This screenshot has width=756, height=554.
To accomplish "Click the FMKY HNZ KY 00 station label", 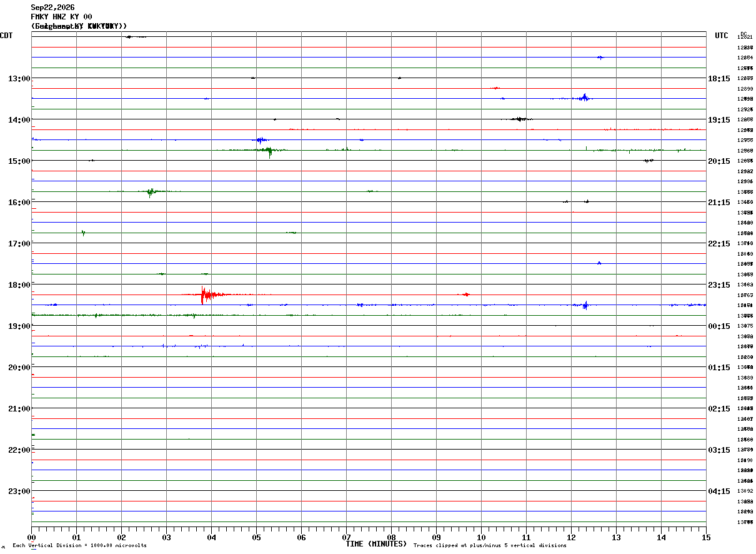I will tap(61, 17).
